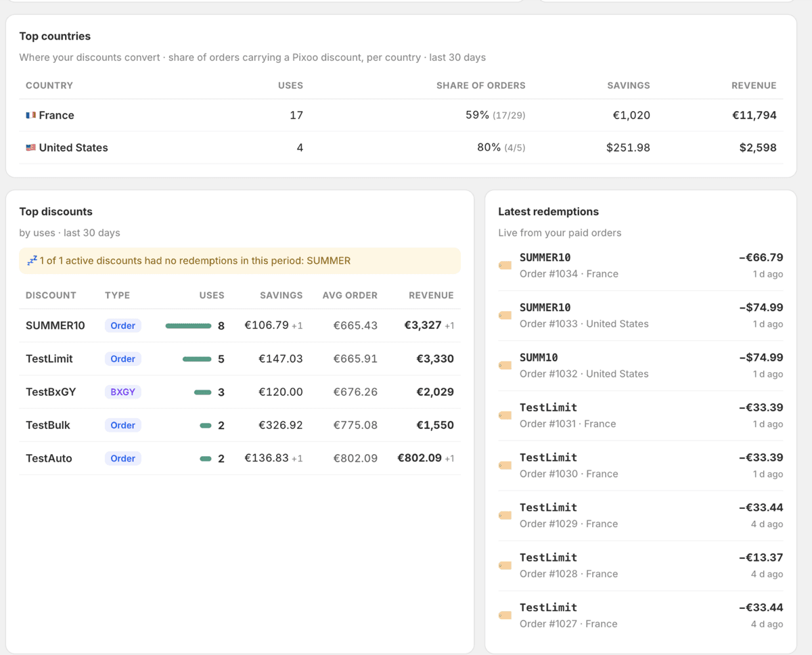Click the 59% (17/29) share value
The width and height of the screenshot is (812, 655).
click(495, 116)
